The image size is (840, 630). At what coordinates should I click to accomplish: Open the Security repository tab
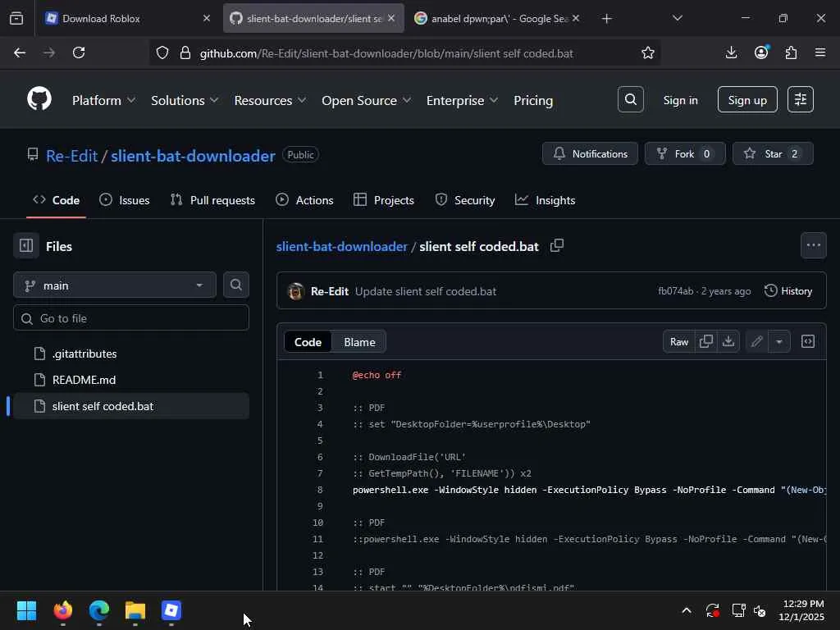tap(465, 200)
